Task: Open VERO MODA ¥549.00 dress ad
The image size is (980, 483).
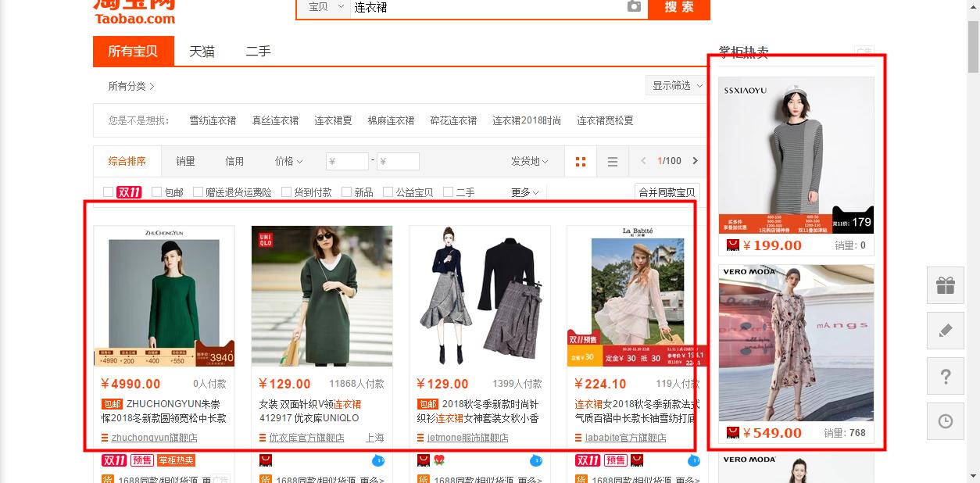Action: (x=796, y=343)
